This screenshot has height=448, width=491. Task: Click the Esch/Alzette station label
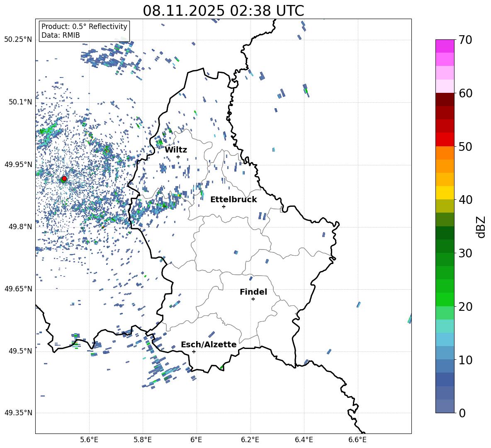click(x=209, y=344)
